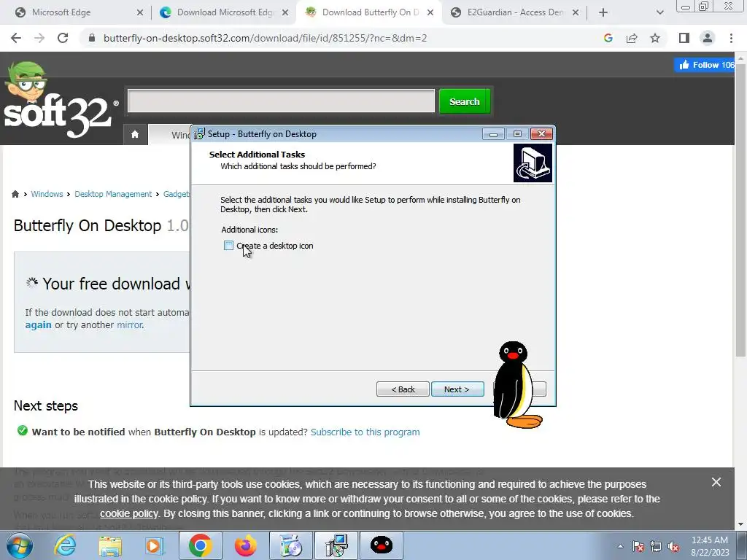The width and height of the screenshot is (747, 560).
Task: Open the soft32 home icon in navigation
Action: pyautogui.click(x=135, y=134)
